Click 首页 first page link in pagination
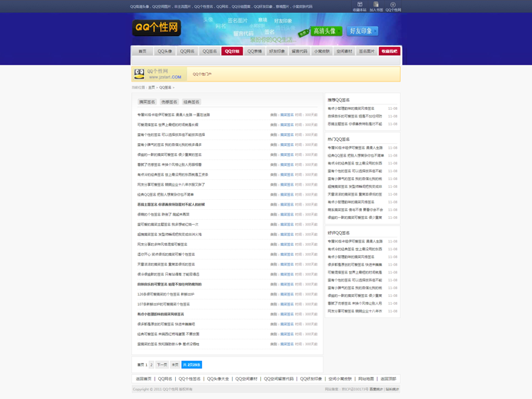The image size is (532, 399). [x=141, y=365]
